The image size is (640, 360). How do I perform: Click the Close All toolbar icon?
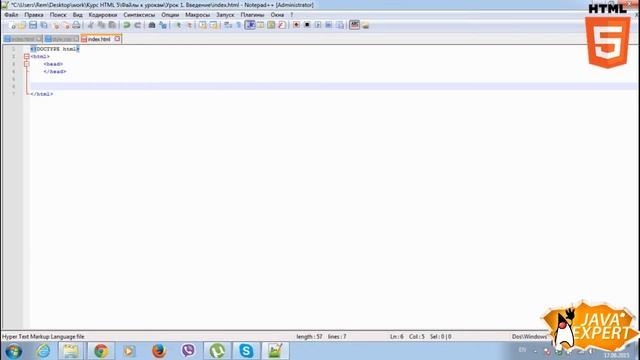click(66, 25)
